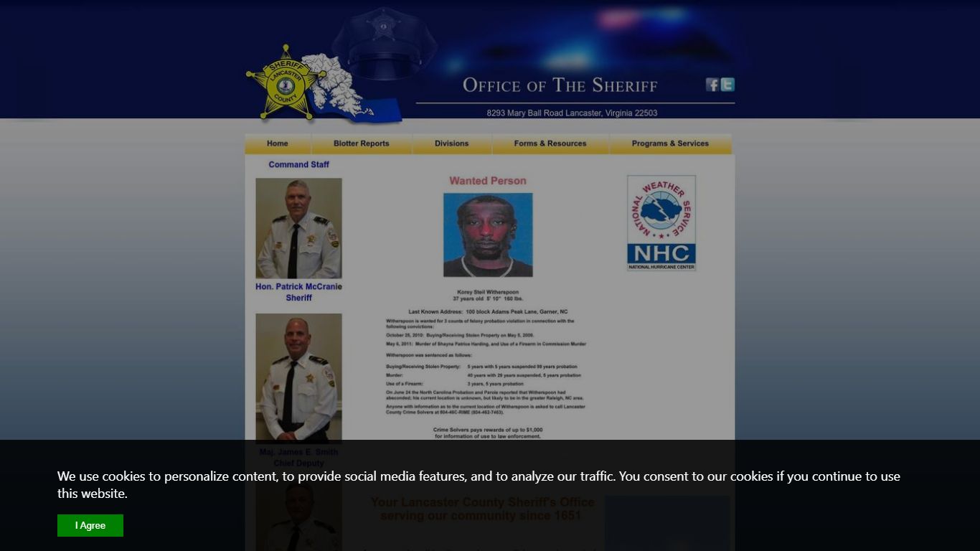
Task: Click the cookie consent message text
Action: [x=479, y=484]
